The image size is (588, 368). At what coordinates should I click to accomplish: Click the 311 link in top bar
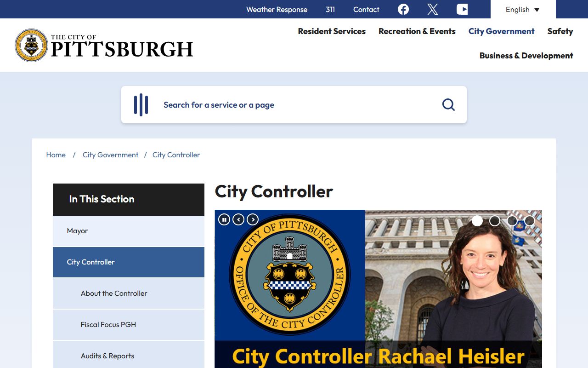click(x=330, y=9)
